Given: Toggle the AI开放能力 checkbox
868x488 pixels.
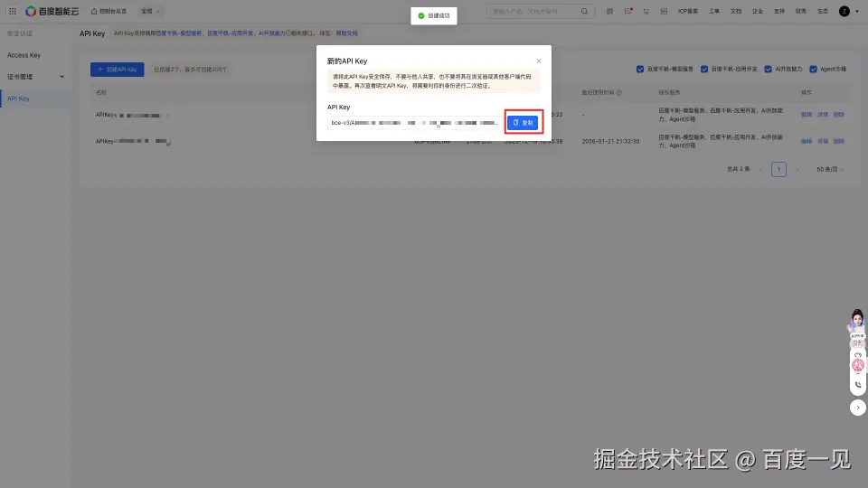Looking at the screenshot, I should tap(768, 70).
